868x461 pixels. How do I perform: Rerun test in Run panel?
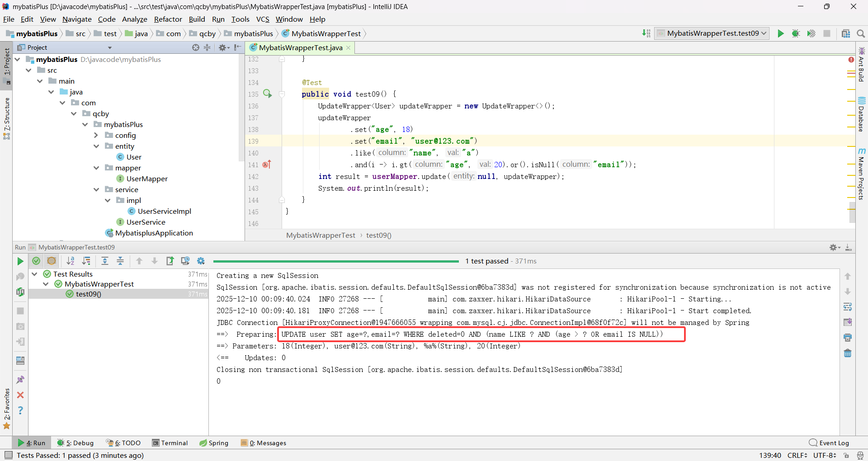[20, 261]
